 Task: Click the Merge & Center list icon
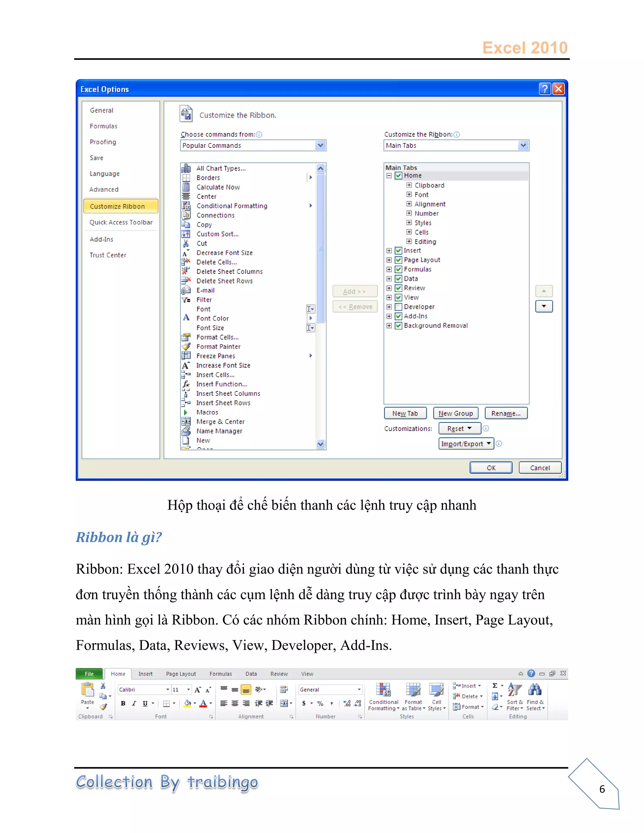[186, 422]
